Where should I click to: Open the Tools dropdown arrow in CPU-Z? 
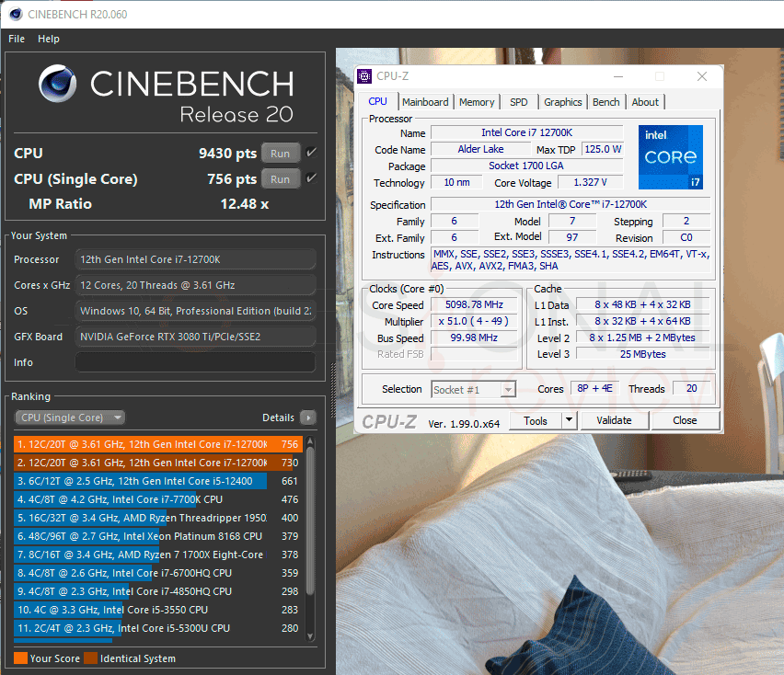[x=569, y=420]
